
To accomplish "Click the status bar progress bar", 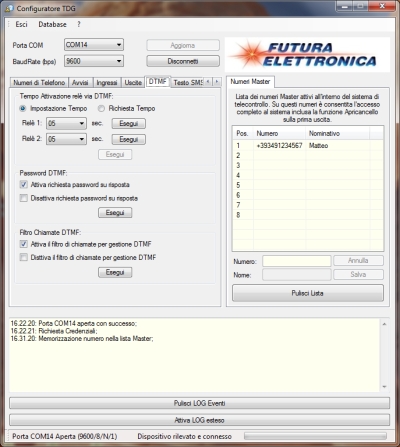I will (315, 436).
